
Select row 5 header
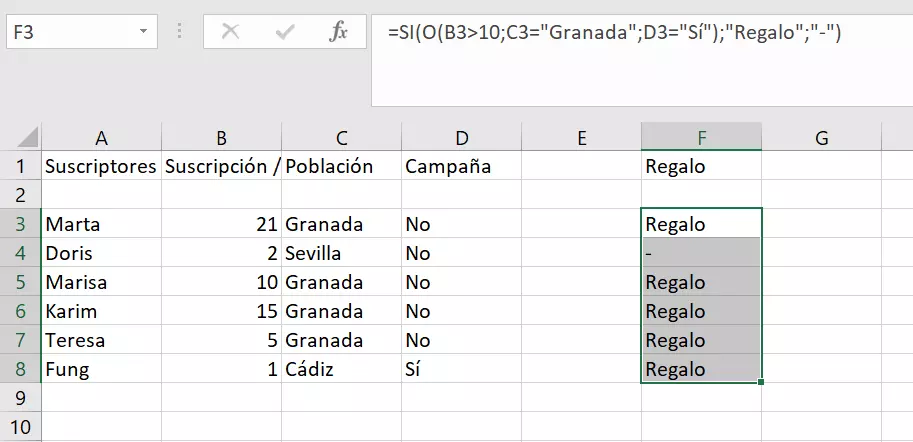point(20,282)
